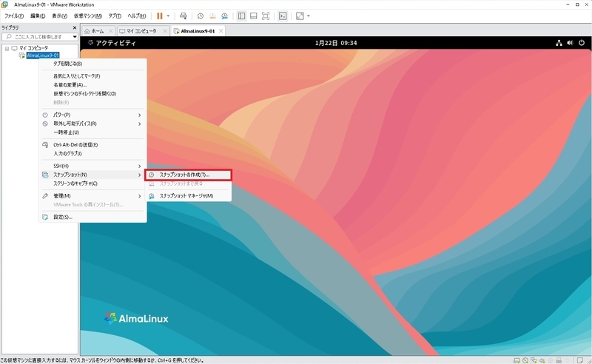Open the stretch mode dropdown arrow

click(x=309, y=16)
